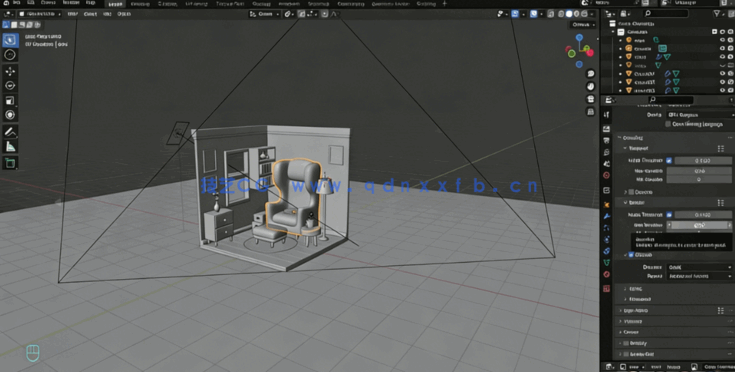This screenshot has width=735, height=372.
Task: Open Viewport sampling presets button
Action: [x=721, y=149]
